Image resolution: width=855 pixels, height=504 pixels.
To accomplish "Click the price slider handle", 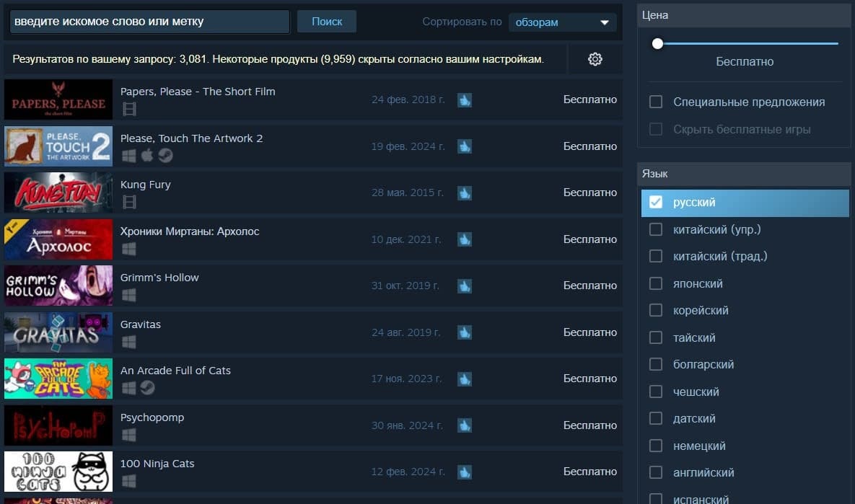I will 657,43.
